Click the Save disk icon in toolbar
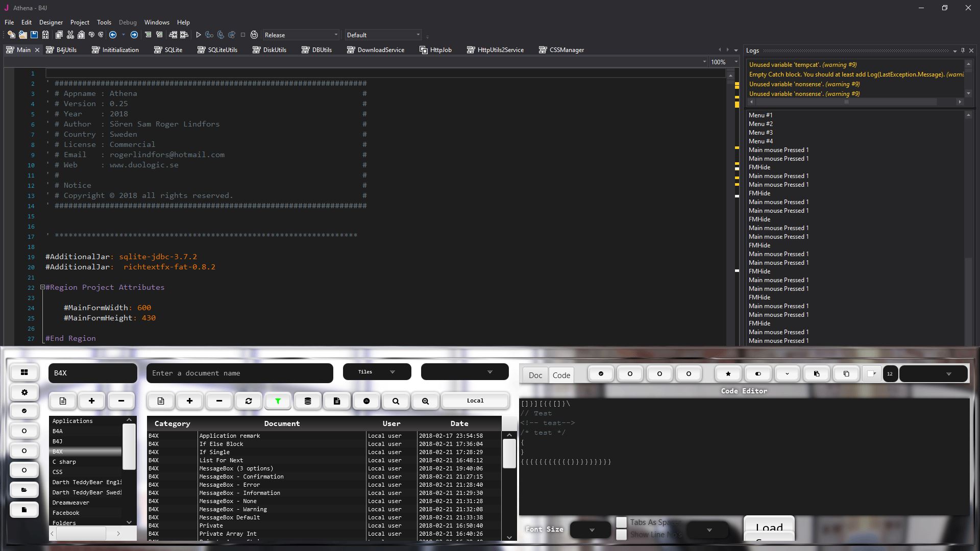 click(x=34, y=35)
